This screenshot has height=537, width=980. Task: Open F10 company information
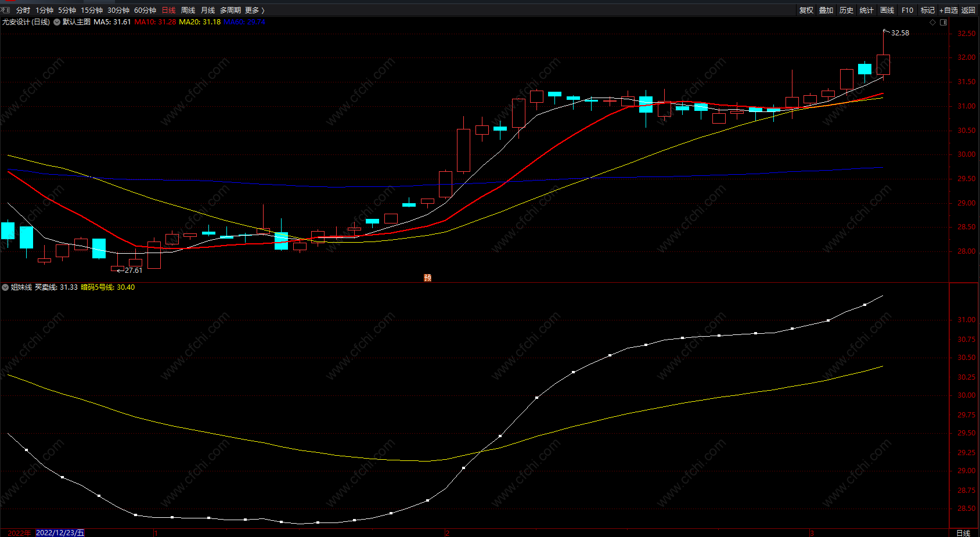[x=907, y=10]
